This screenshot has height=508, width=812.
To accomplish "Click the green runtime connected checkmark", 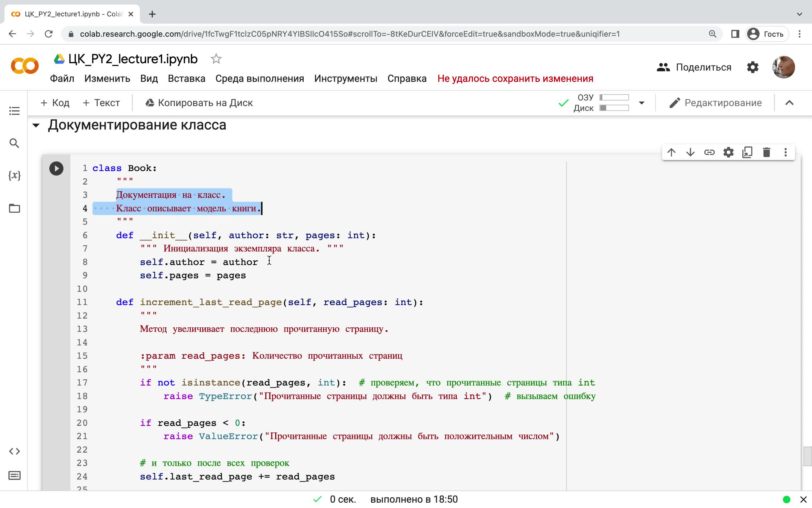I will tap(563, 103).
